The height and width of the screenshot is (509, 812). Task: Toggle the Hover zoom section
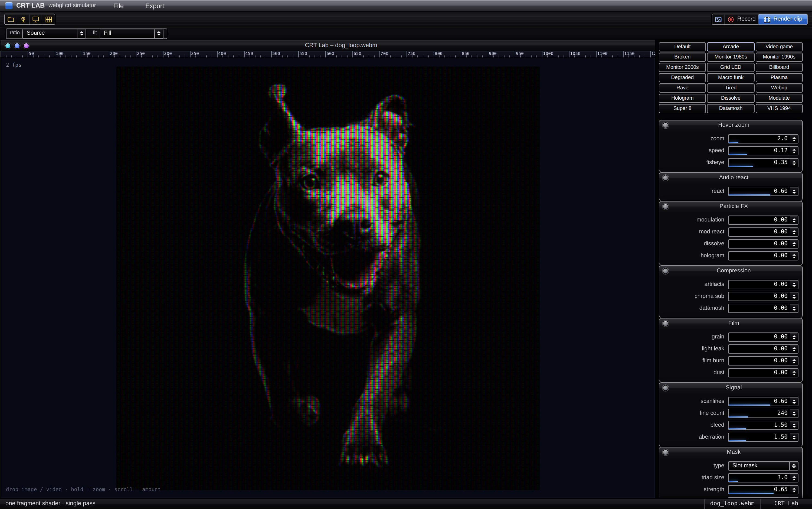[x=665, y=125]
